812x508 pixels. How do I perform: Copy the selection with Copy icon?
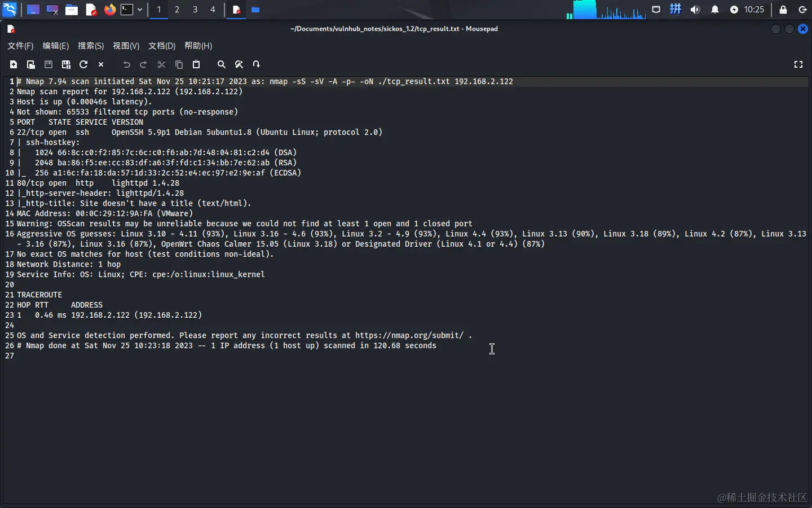(x=179, y=64)
